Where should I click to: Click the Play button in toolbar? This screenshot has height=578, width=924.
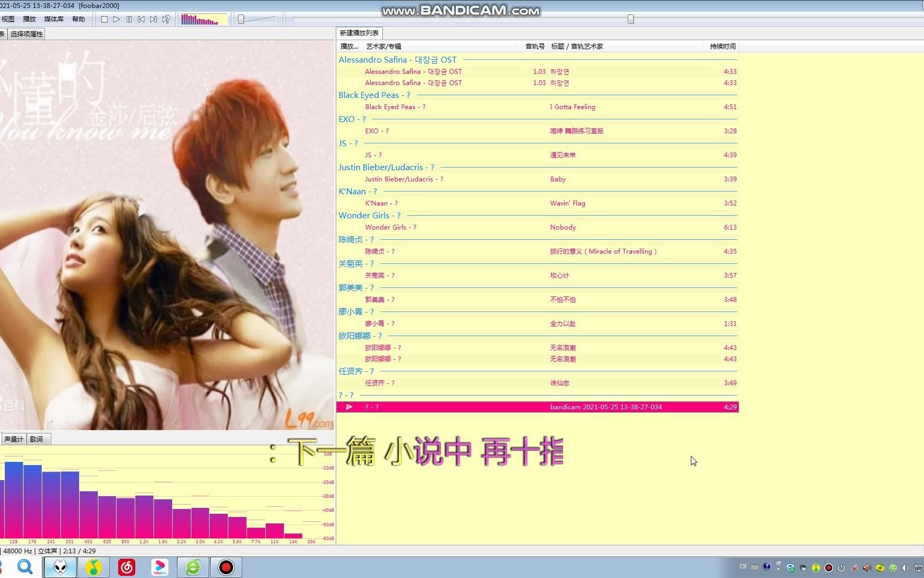click(117, 19)
